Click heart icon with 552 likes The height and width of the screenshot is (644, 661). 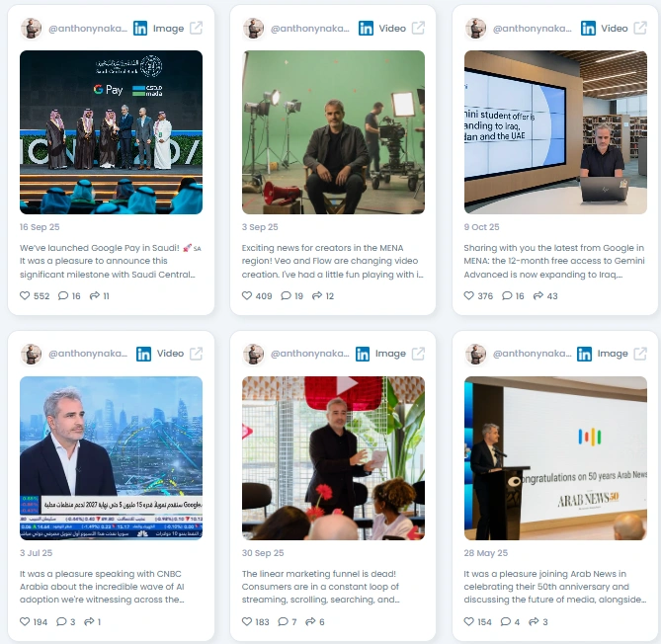click(x=25, y=295)
